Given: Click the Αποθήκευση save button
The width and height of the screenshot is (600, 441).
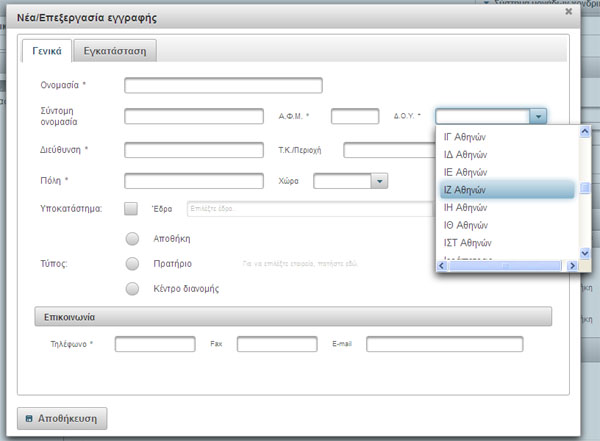Looking at the screenshot, I should (62, 418).
